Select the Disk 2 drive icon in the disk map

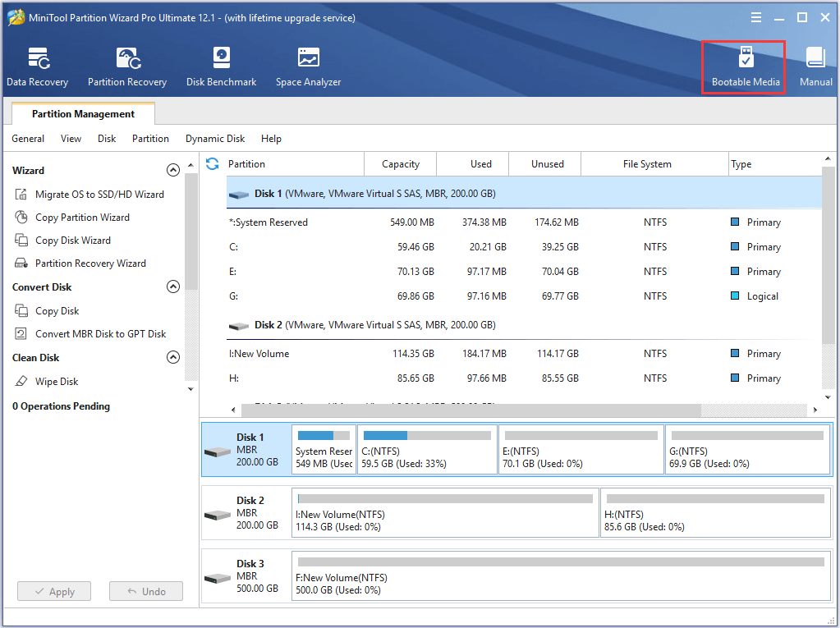coord(218,516)
